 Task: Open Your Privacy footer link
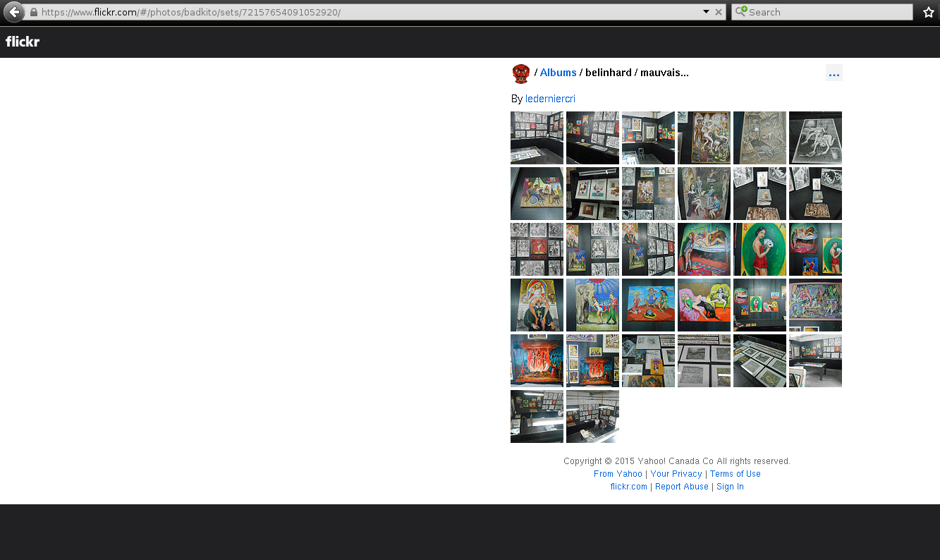676,474
